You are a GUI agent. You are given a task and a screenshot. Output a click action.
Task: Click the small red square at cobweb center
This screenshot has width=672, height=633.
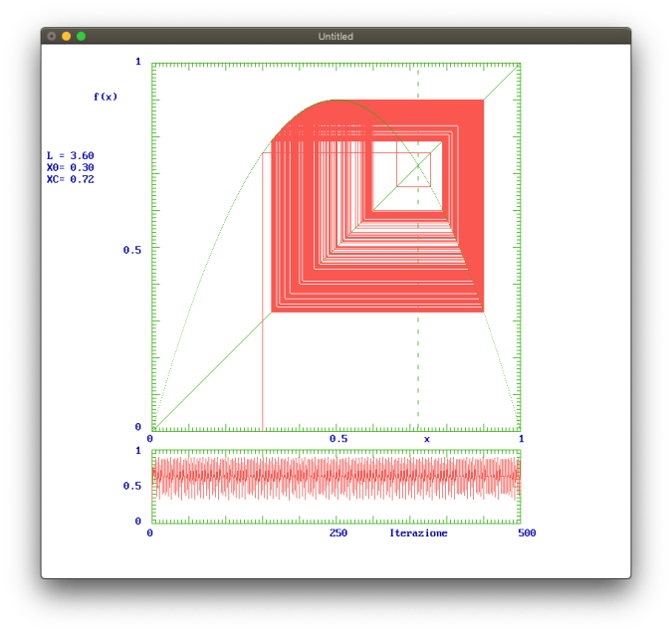pos(413,169)
